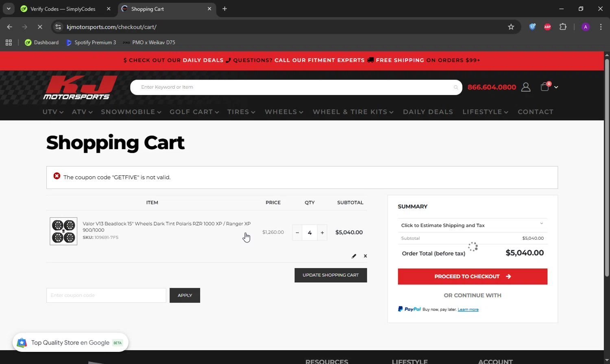Click the quantity field showing 4
The height and width of the screenshot is (364, 610).
[309, 233]
